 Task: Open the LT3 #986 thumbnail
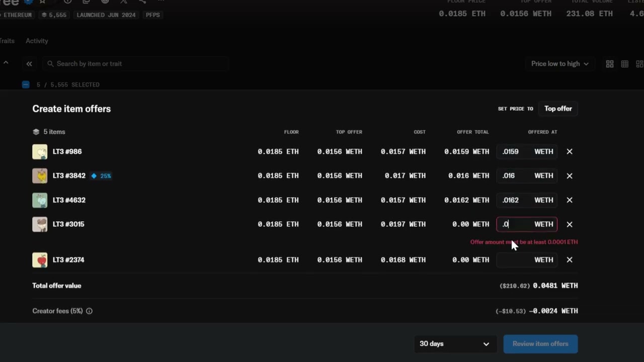pos(40,152)
